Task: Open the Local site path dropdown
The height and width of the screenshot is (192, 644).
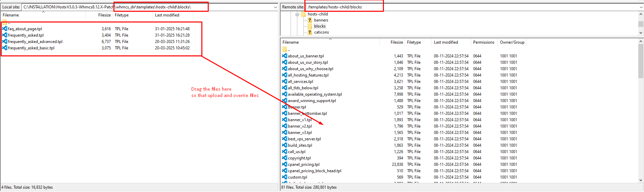Action: 275,7
